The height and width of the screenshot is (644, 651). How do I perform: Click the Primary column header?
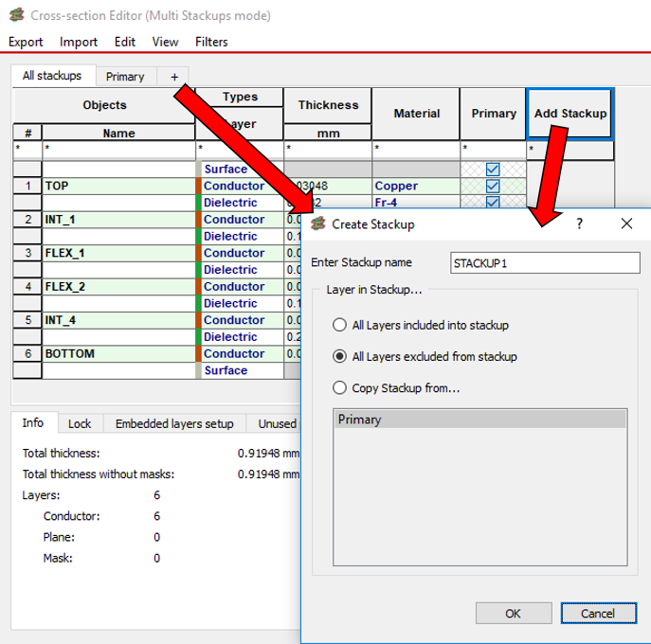(494, 114)
